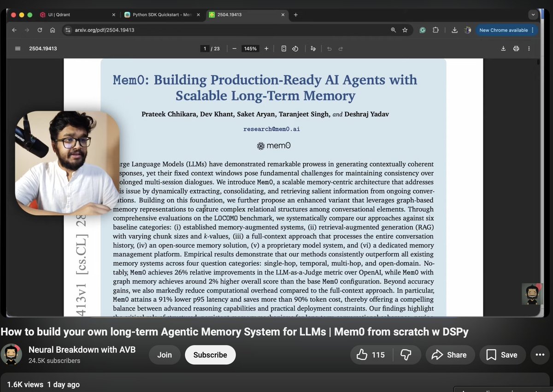The height and width of the screenshot is (392, 553).
Task: Download the PDF from viewer toolbar
Action: click(503, 48)
